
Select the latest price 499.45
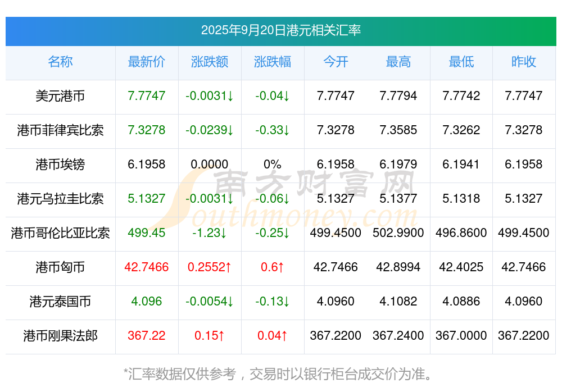pyautogui.click(x=147, y=233)
